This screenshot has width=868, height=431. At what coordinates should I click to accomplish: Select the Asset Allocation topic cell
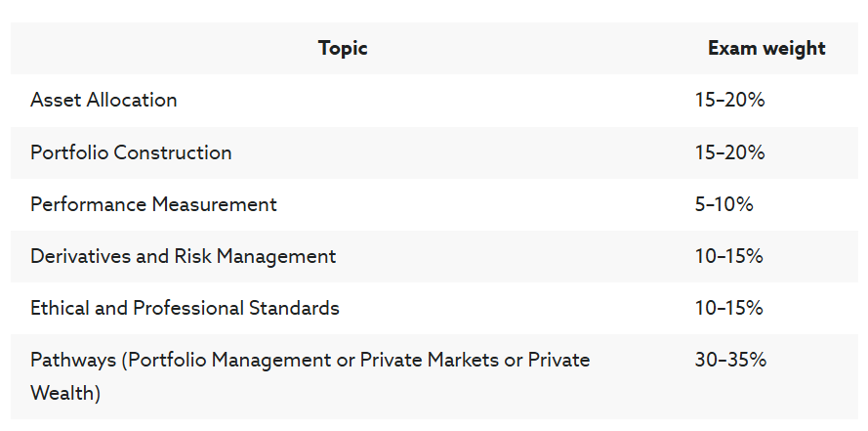tap(103, 100)
